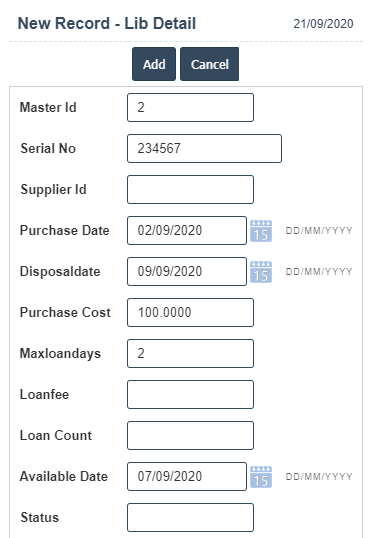The height and width of the screenshot is (538, 376).
Task: Click the Cancel button
Action: coord(210,64)
